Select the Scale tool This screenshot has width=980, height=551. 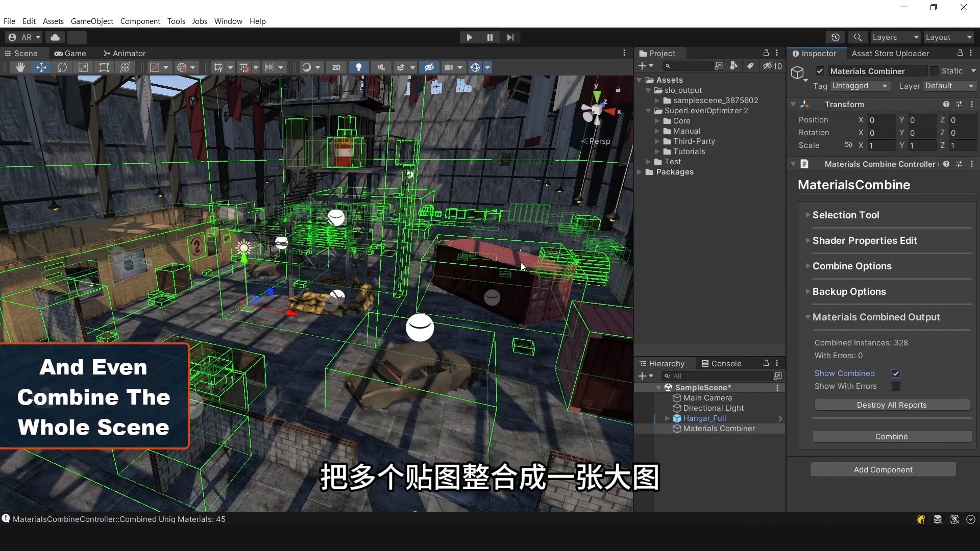pos(83,67)
